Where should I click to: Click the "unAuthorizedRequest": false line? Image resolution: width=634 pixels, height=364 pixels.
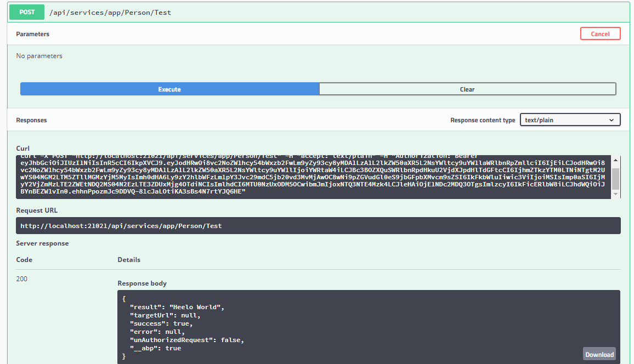click(187, 340)
